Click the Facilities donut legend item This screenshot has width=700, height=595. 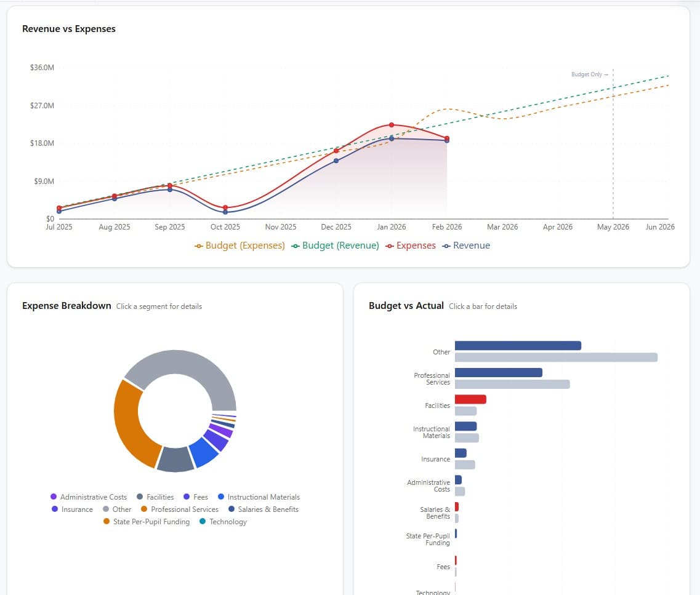pyautogui.click(x=155, y=497)
